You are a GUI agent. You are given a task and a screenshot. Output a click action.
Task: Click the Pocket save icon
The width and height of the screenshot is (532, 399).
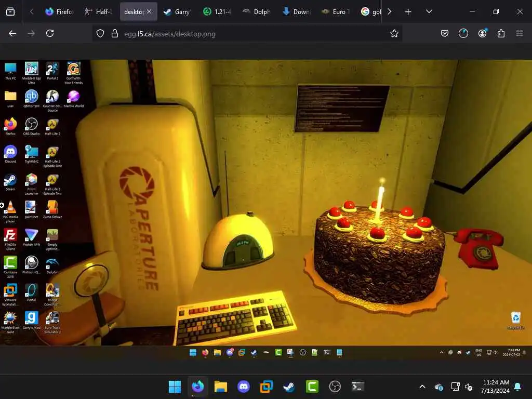click(x=445, y=33)
